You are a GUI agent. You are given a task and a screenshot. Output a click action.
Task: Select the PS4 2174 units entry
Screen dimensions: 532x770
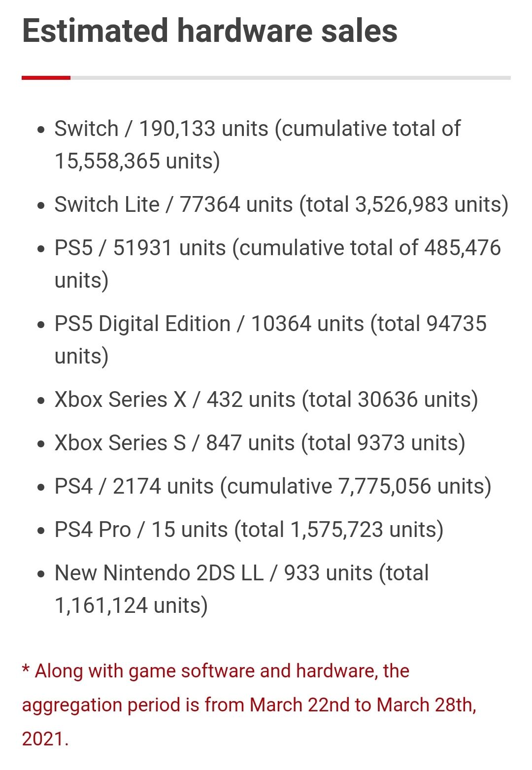coord(273,486)
